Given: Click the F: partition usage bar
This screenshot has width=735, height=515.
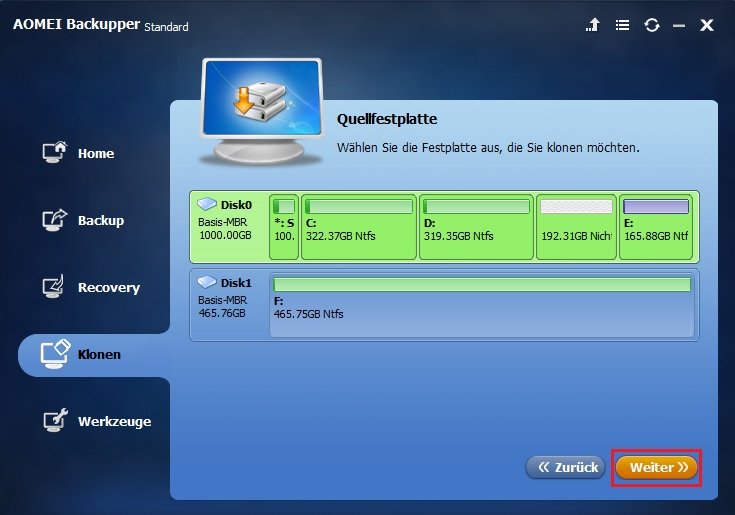Looking at the screenshot, I should pyautogui.click(x=482, y=284).
